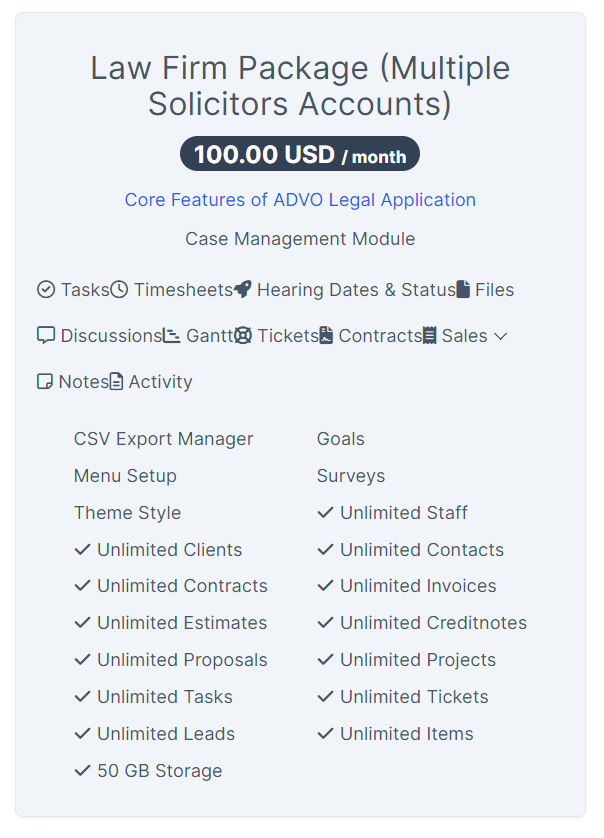Select the Timesheets tab label
This screenshot has height=838, width=604.
point(183,290)
